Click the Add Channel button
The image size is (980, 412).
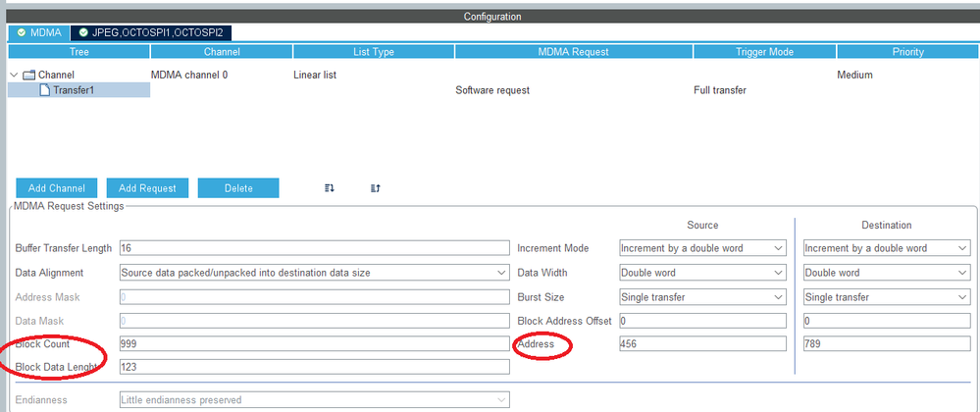coord(56,188)
